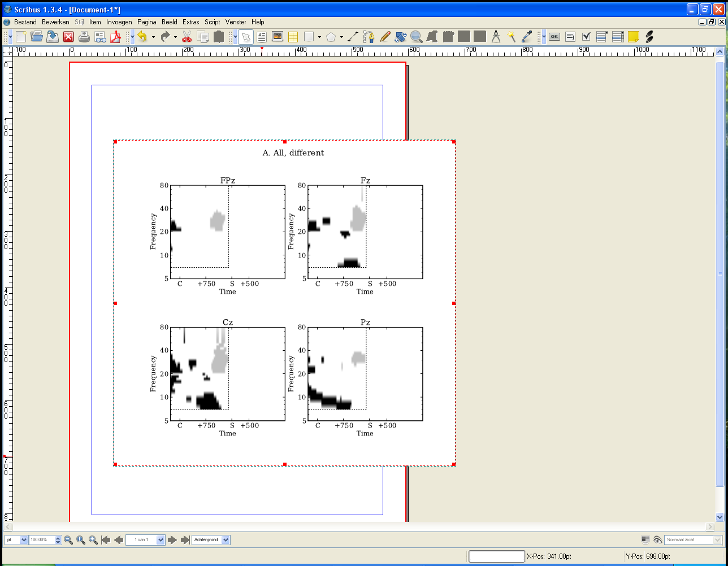Image resolution: width=728 pixels, height=566 pixels.
Task: Toggle color management icon in status bar
Action: (x=645, y=540)
